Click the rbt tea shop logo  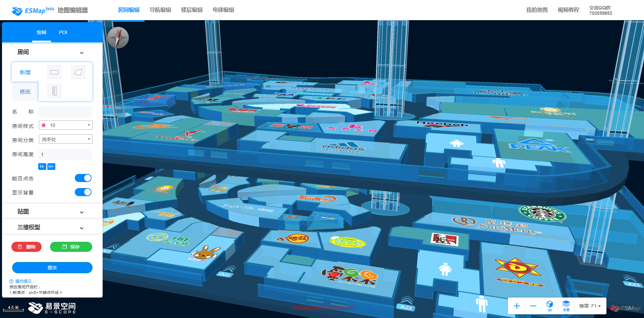(x=169, y=239)
